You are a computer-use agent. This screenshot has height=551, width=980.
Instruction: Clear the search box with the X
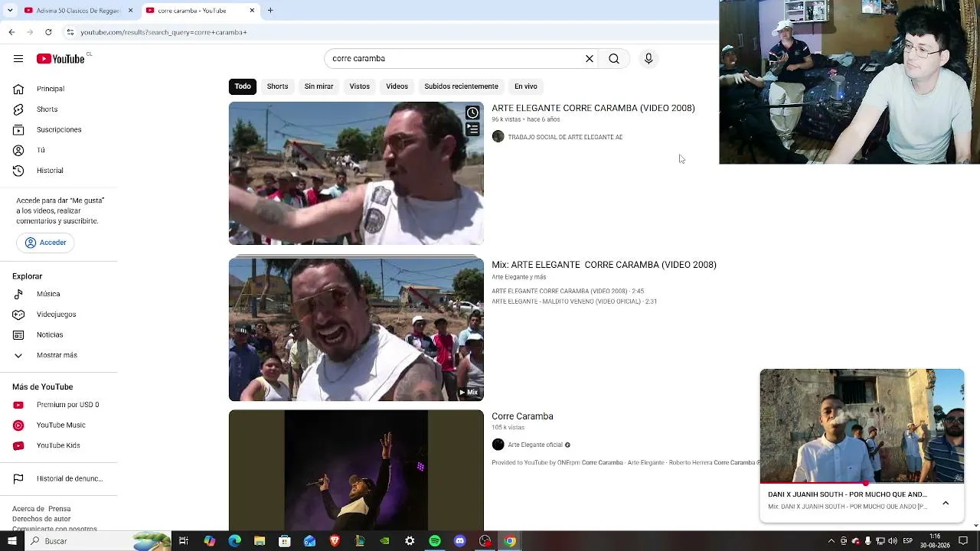click(590, 59)
